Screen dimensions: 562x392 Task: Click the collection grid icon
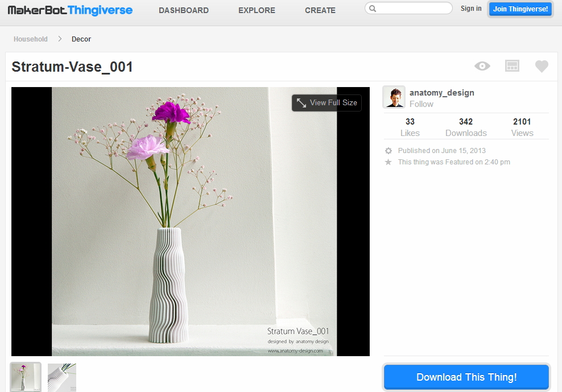point(512,66)
